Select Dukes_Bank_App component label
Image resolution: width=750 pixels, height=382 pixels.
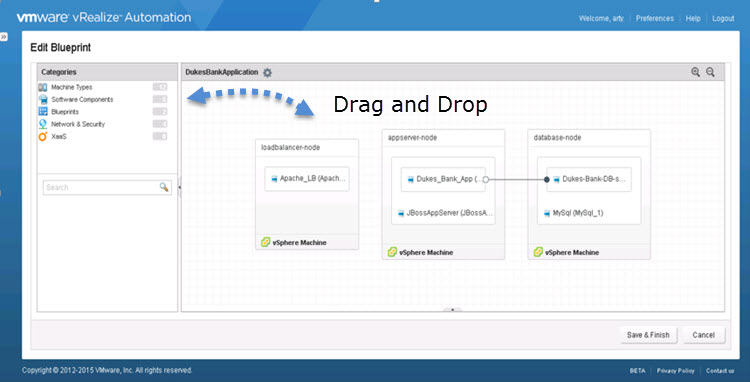click(449, 180)
